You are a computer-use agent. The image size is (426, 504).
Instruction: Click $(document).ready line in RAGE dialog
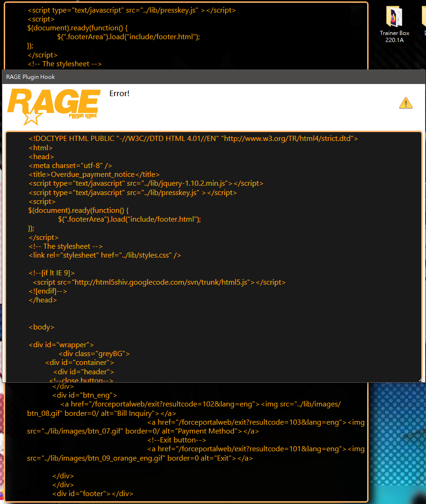tap(78, 210)
